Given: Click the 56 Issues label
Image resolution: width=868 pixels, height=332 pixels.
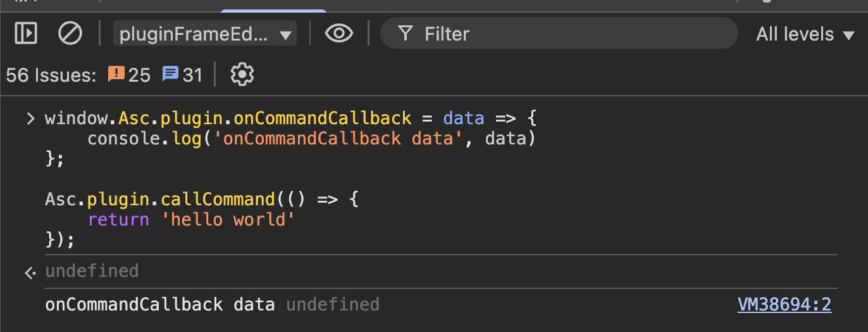Looking at the screenshot, I should point(51,75).
